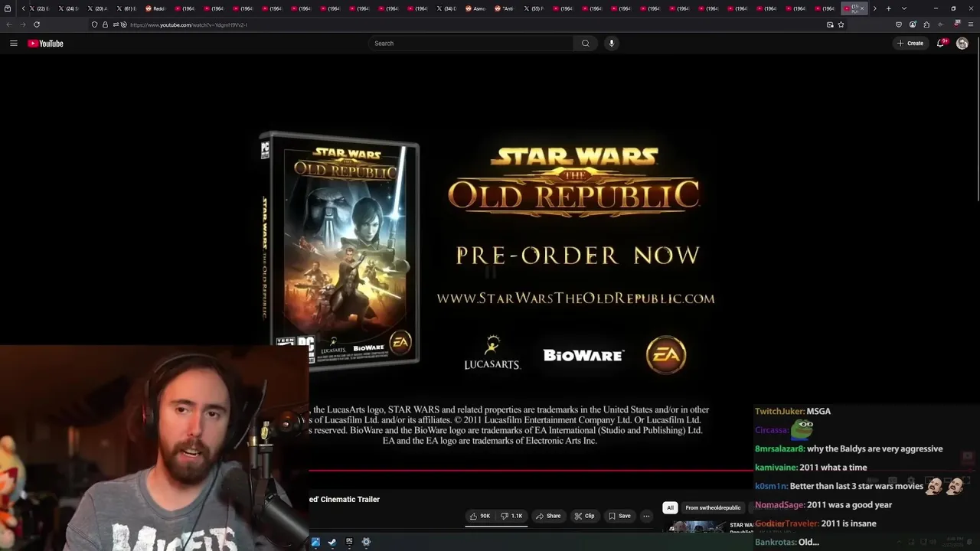Screen dimensions: 980x551
Task: Select the All filter chip
Action: (670, 507)
